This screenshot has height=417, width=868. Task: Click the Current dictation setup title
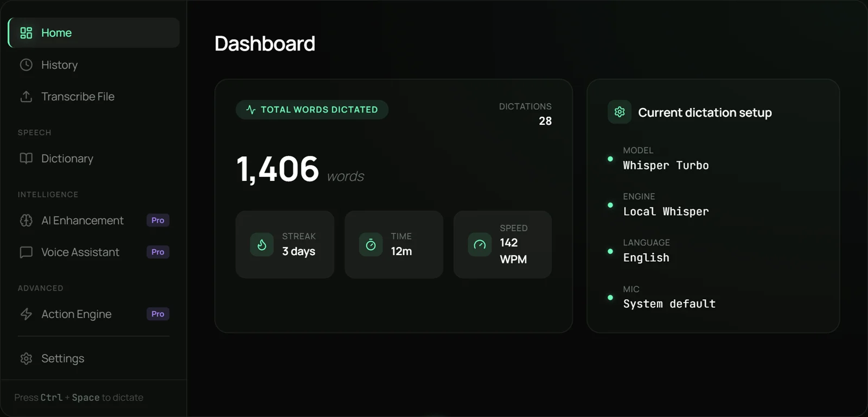[x=705, y=112]
